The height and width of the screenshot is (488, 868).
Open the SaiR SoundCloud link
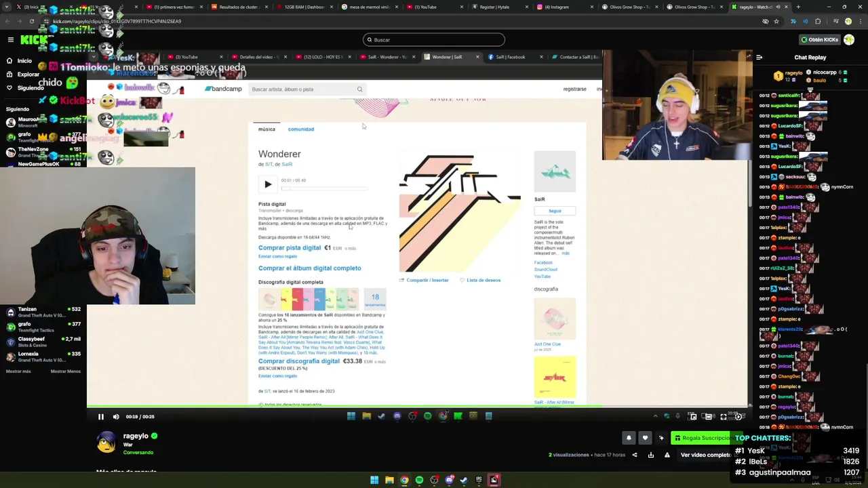point(545,270)
